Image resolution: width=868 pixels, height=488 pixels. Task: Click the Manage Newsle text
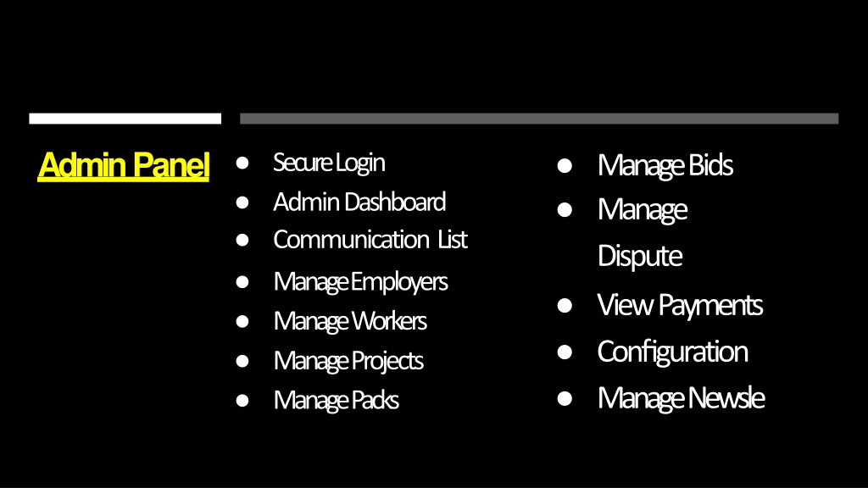click(681, 398)
